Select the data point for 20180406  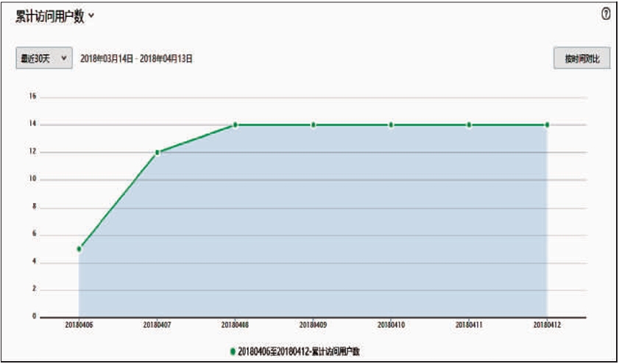click(79, 249)
